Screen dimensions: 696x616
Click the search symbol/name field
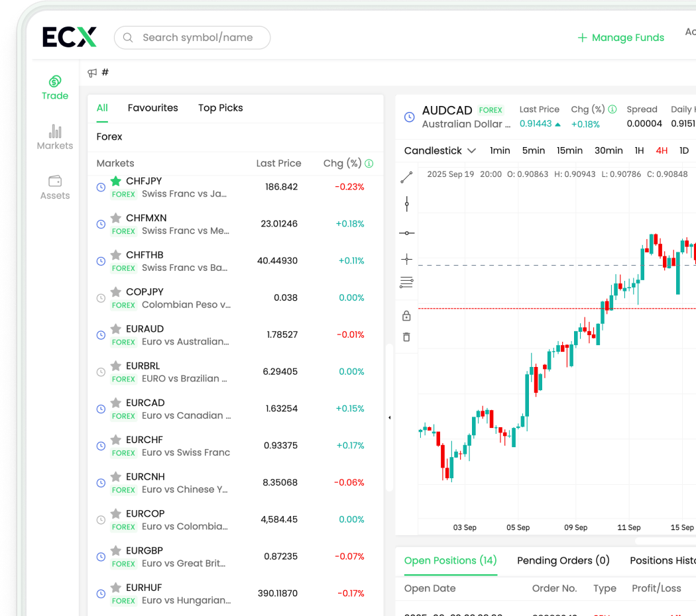(198, 38)
